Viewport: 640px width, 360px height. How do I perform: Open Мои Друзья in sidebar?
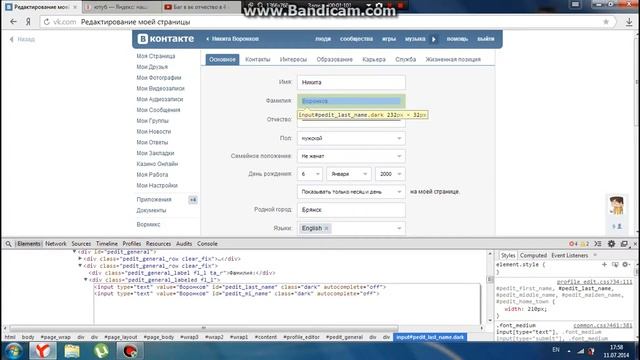pos(152,67)
